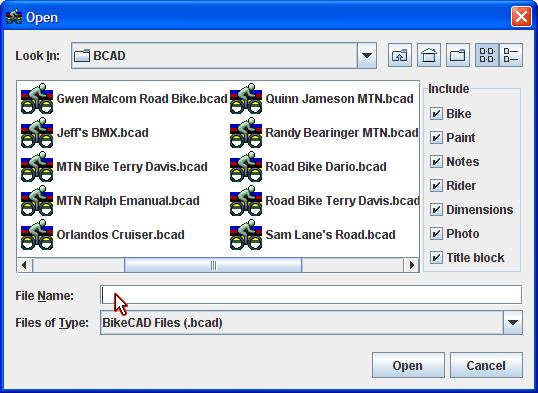Click the Sam Lane's Road file icon
This screenshot has height=393, width=538.
246,234
